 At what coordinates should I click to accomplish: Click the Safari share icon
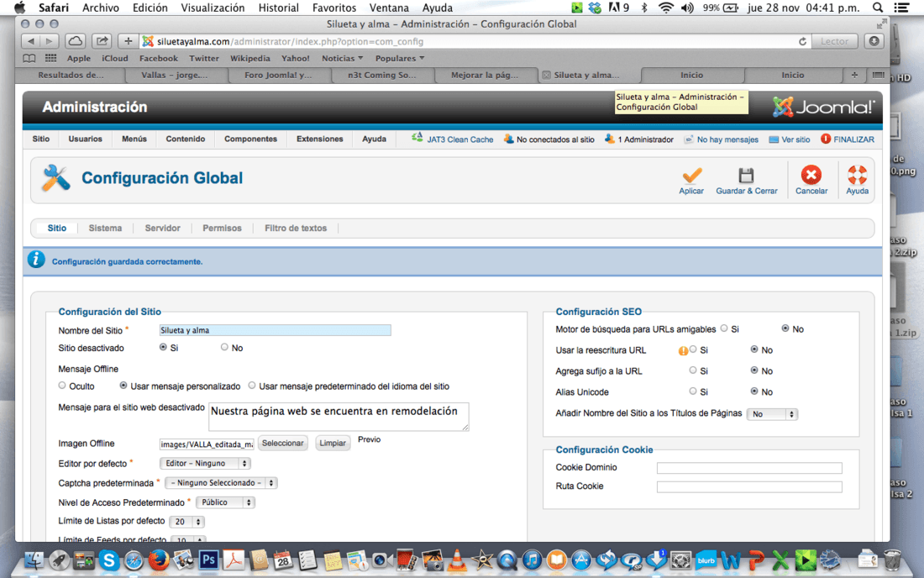pyautogui.click(x=102, y=41)
